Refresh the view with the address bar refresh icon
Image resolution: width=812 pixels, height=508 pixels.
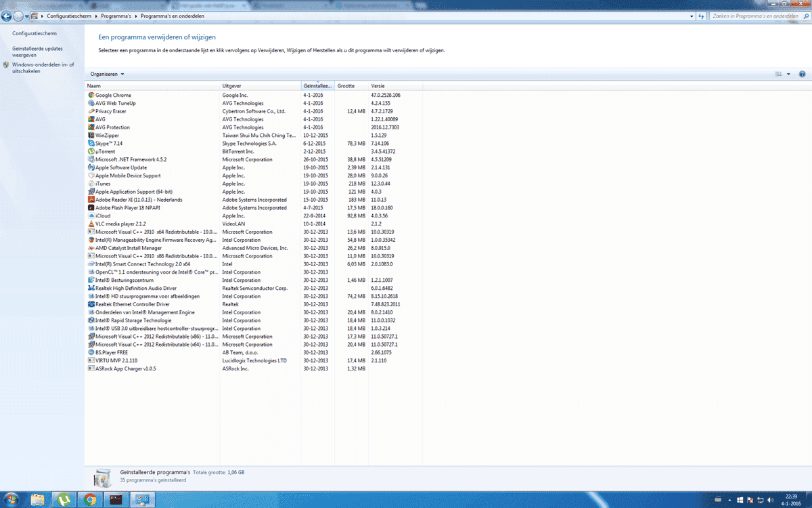click(702, 15)
